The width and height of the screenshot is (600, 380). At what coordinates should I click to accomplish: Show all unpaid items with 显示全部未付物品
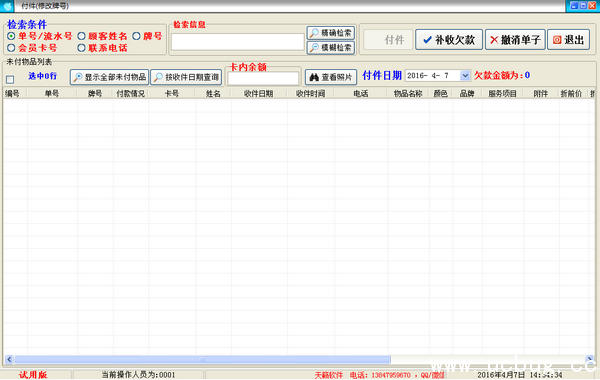(109, 77)
